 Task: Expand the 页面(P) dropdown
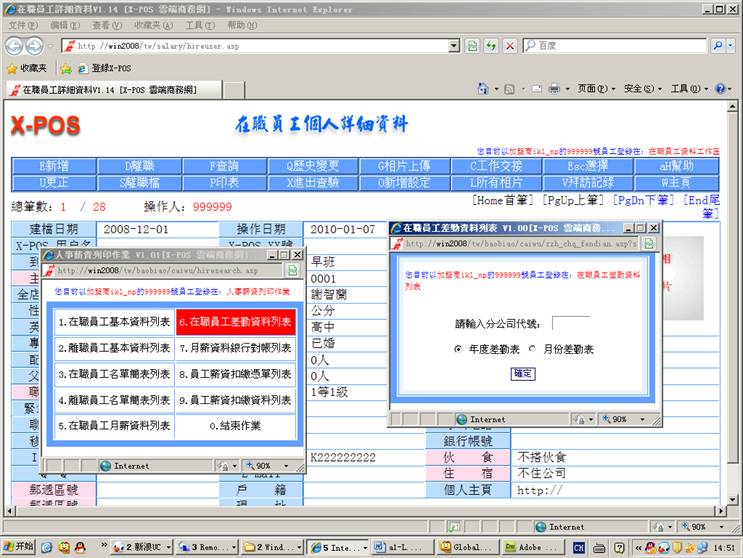pos(595,89)
